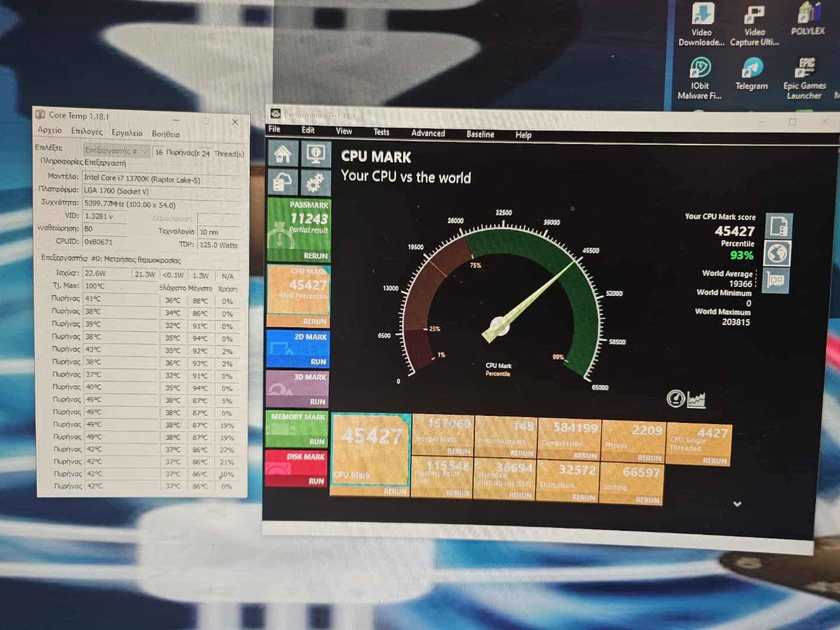Launch Telegram from the desktop

[751, 74]
